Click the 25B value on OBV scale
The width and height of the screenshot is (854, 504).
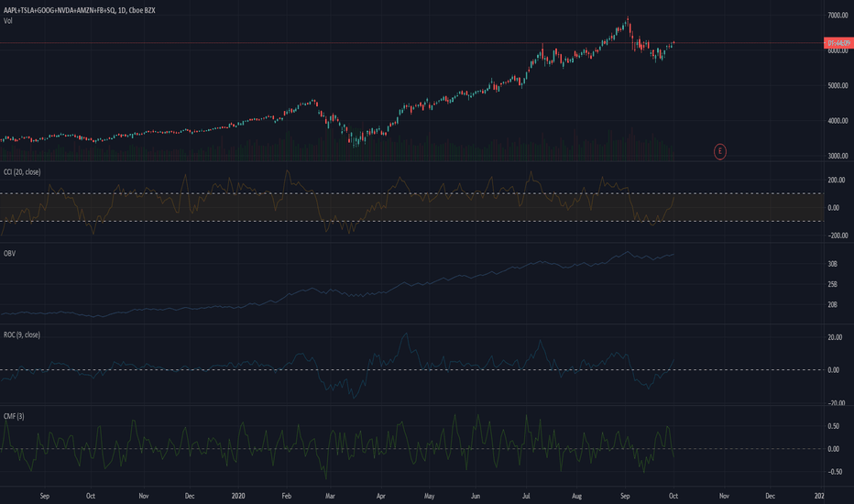(x=833, y=284)
